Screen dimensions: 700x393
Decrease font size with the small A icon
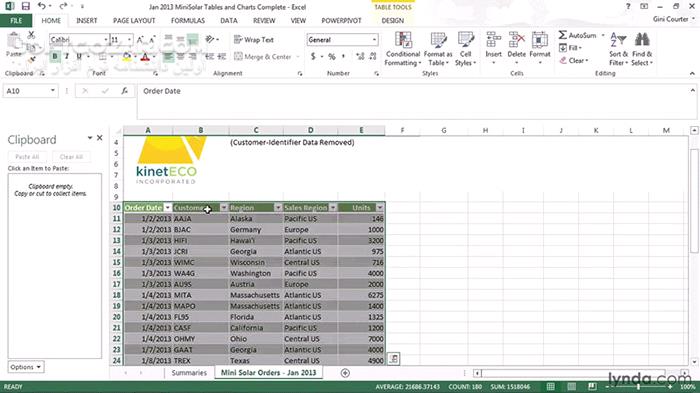pos(152,40)
